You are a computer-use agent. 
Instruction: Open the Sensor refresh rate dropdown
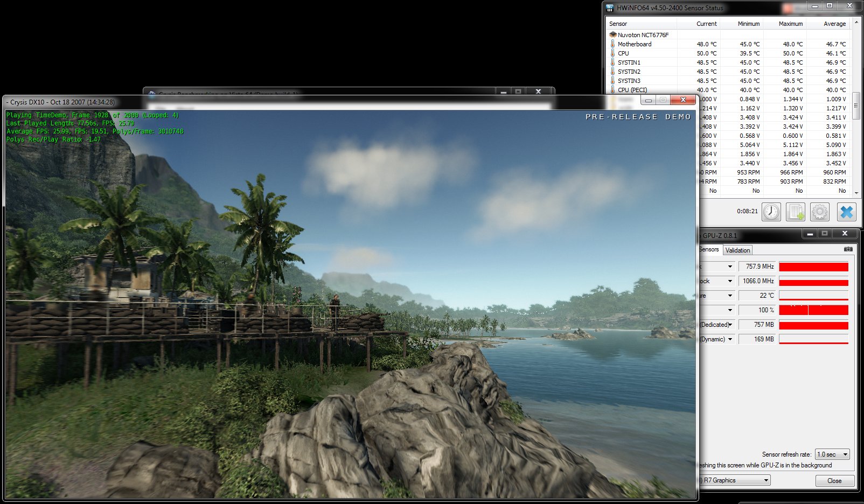[832, 454]
